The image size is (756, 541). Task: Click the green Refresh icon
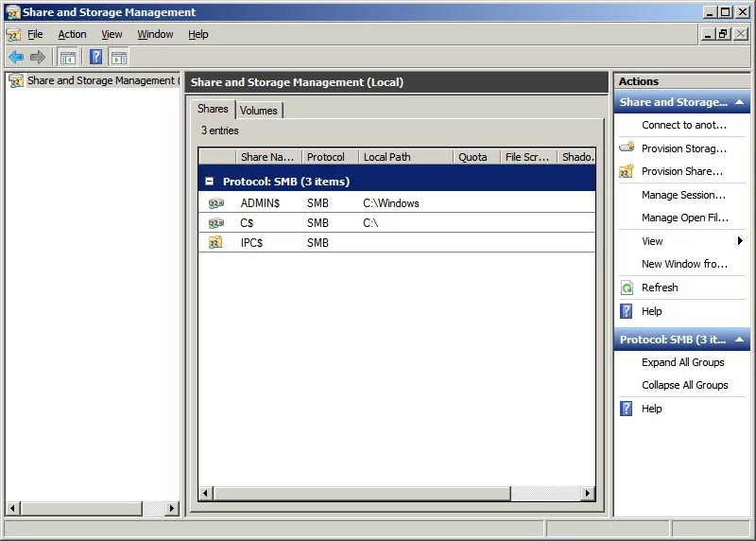[x=627, y=288]
